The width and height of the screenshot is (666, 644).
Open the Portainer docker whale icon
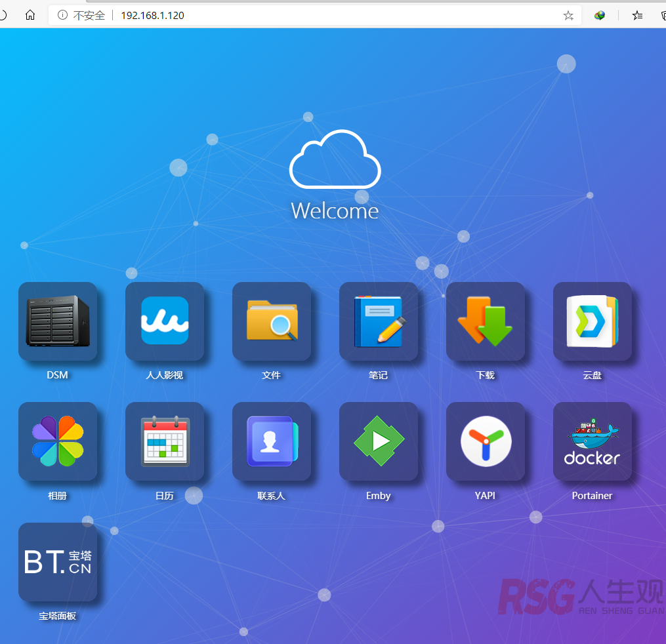pos(593,441)
